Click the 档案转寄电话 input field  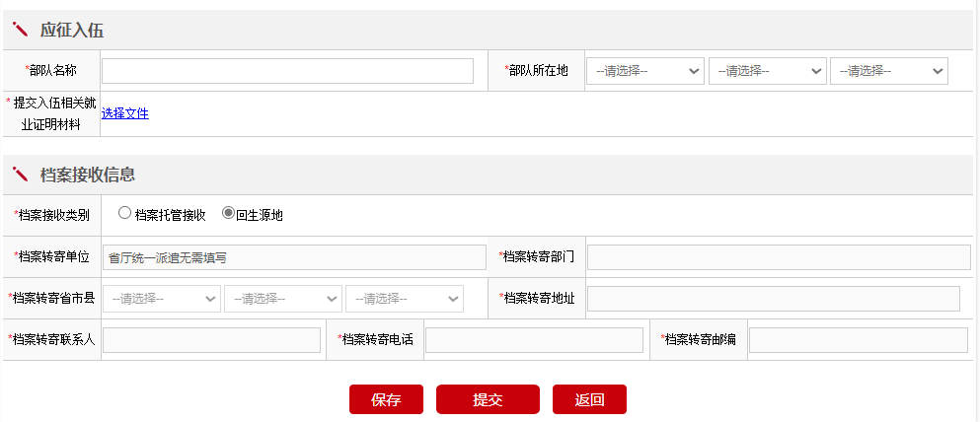pos(534,340)
